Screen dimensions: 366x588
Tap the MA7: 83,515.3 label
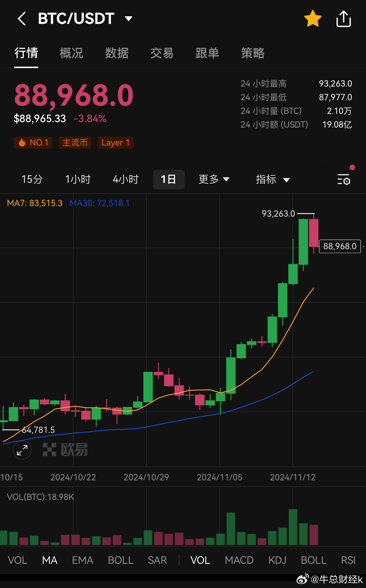coord(34,203)
